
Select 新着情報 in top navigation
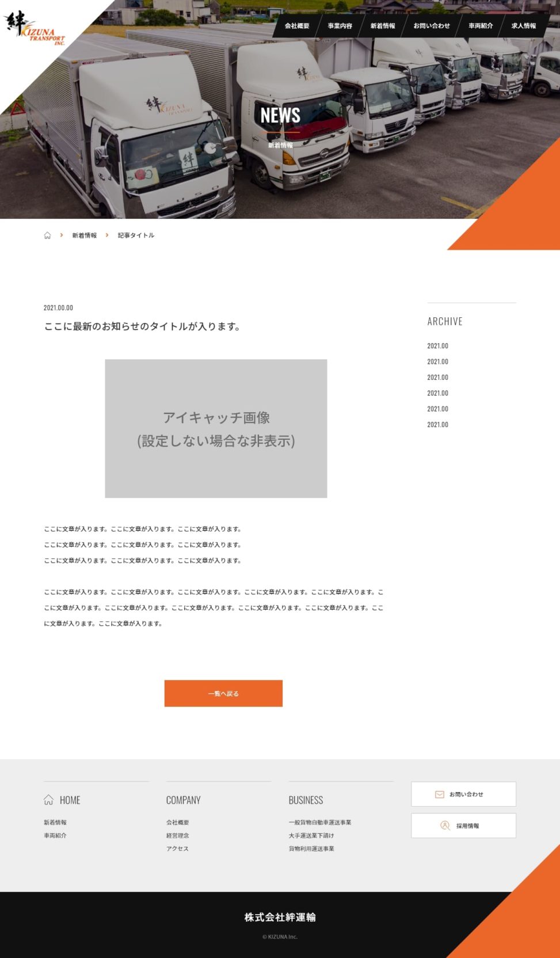click(x=383, y=26)
